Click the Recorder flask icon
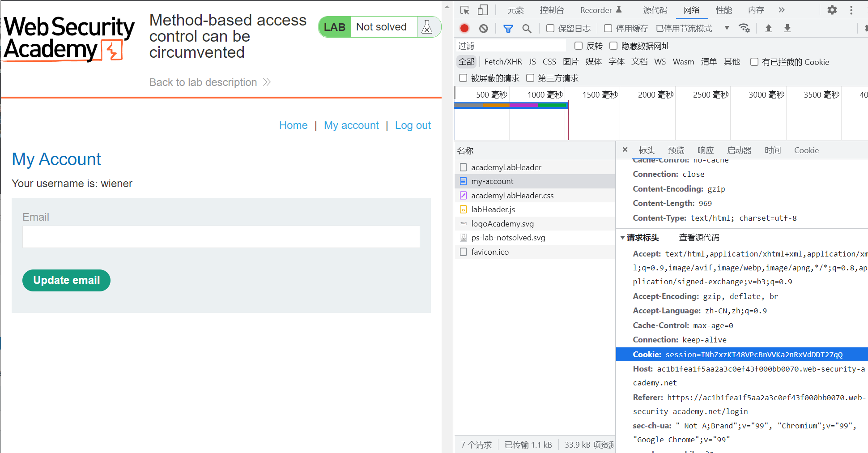Image resolution: width=868 pixels, height=453 pixels. (619, 9)
